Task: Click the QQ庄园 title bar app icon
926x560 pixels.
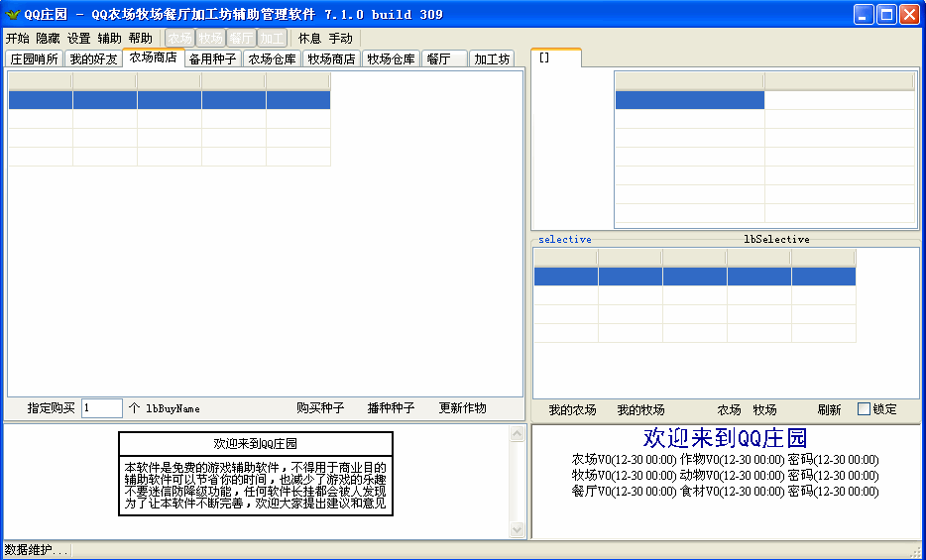Action: (13, 14)
